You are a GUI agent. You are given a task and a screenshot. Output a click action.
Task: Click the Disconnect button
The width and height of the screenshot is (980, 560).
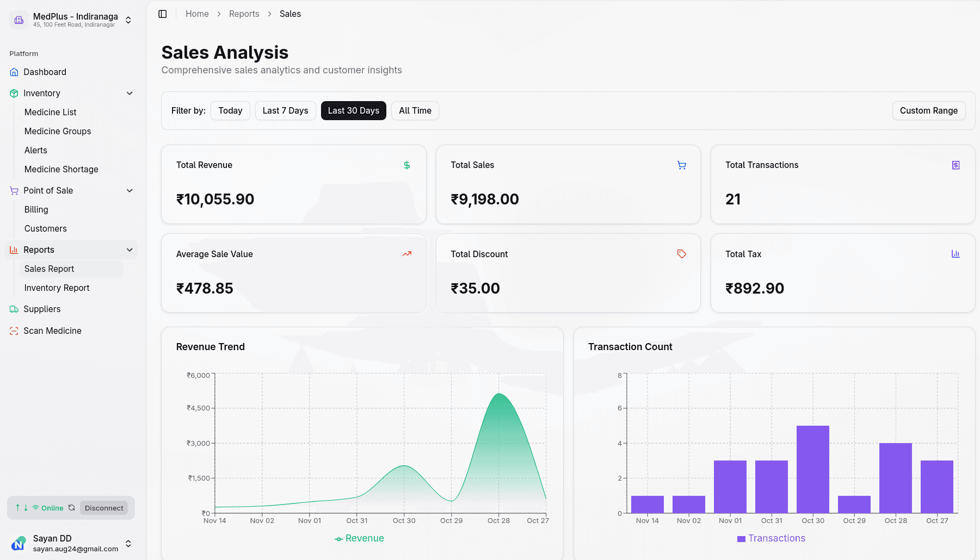coord(104,508)
